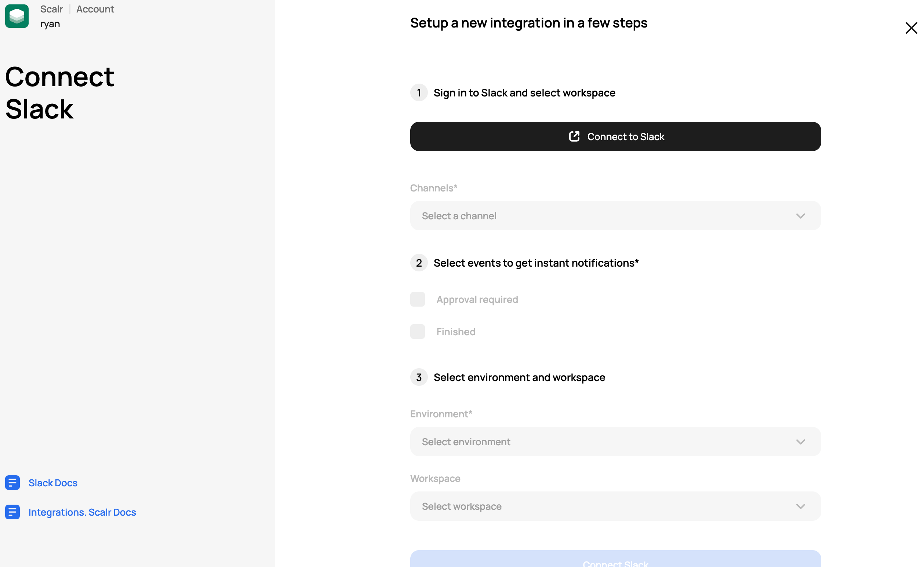Open the Integrations. Scalr Docs link

pos(82,512)
